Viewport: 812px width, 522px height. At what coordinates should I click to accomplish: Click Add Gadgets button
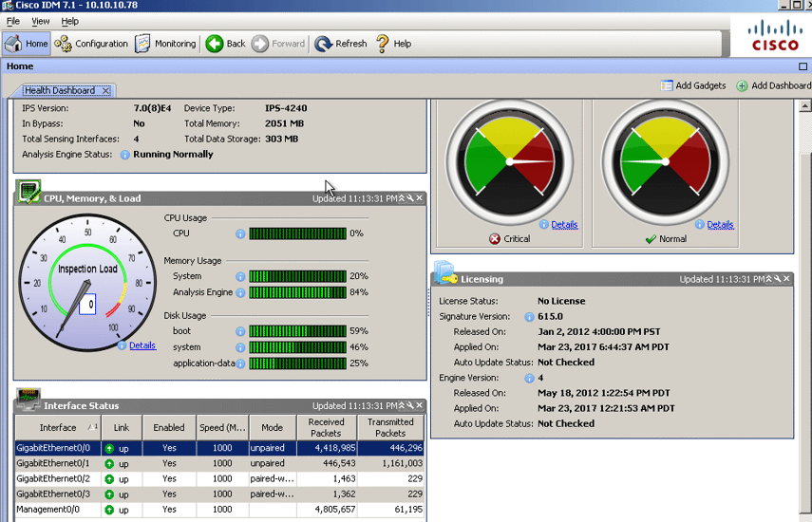[x=693, y=85]
